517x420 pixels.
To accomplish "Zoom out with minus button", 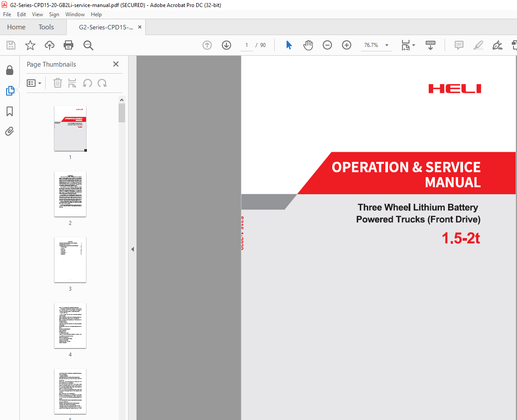I will [327, 45].
